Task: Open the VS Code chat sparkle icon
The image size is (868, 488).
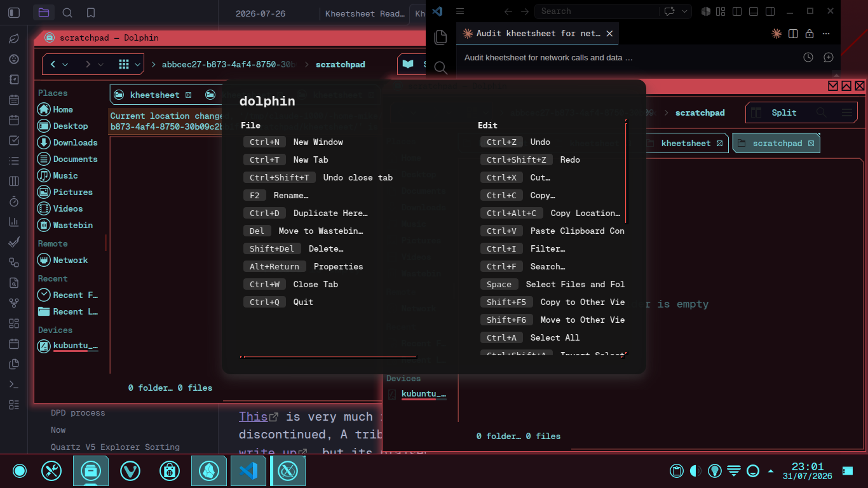Action: click(x=669, y=11)
